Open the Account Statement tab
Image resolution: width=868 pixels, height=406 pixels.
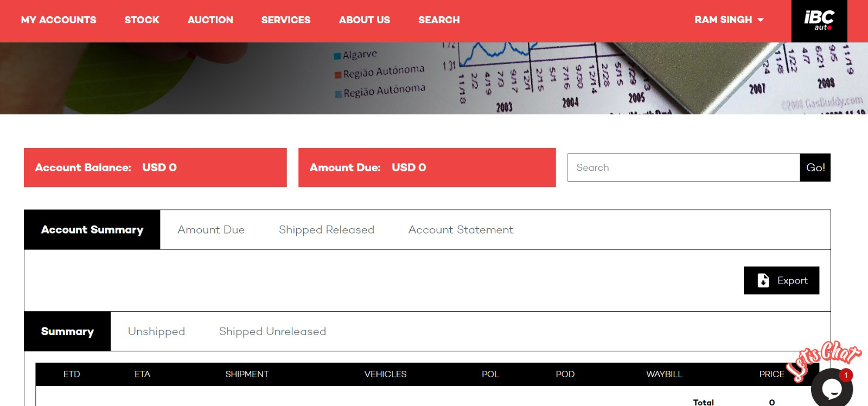461,230
